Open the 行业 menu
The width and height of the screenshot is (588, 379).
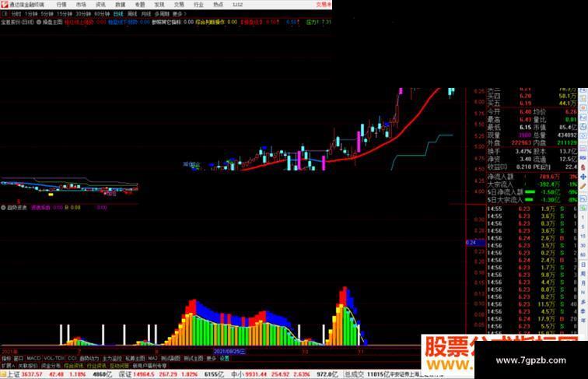pos(198,5)
